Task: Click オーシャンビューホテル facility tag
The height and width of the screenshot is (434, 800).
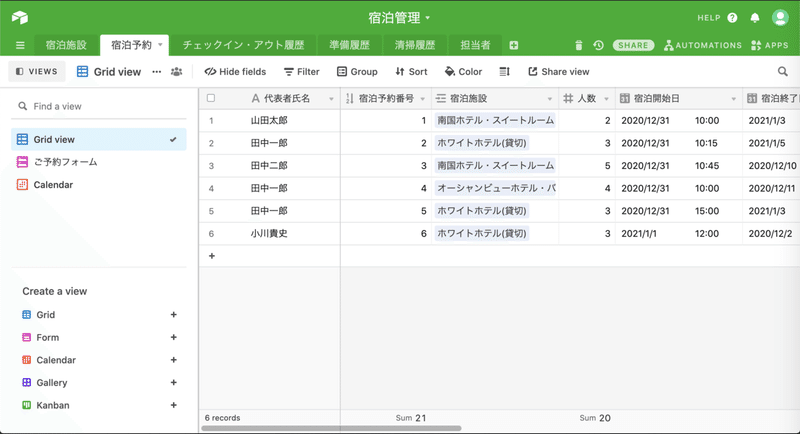Action: click(495, 188)
